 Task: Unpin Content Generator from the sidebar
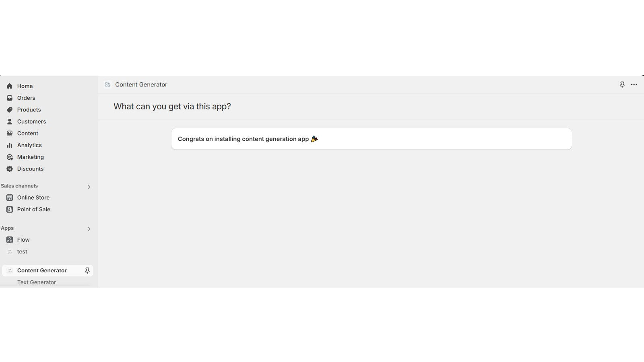[x=87, y=270]
